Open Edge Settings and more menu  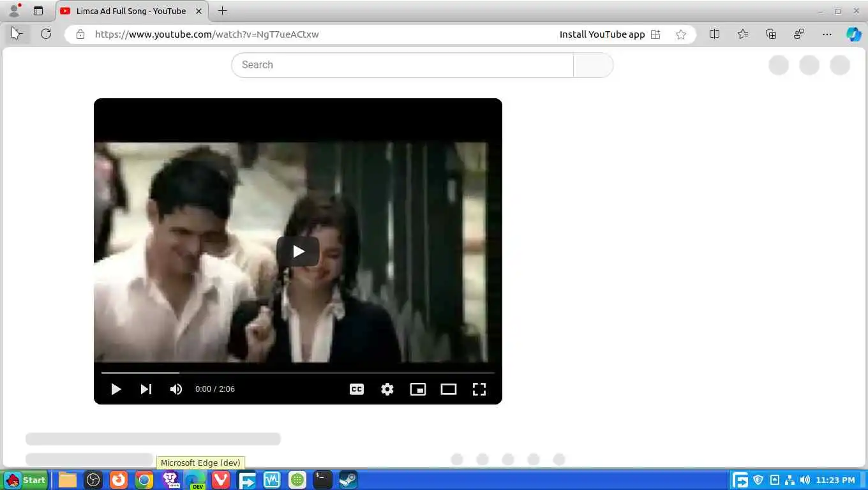[827, 34]
